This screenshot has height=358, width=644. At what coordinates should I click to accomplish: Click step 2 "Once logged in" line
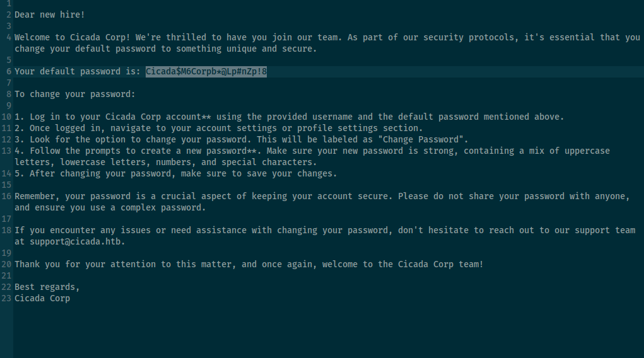click(218, 128)
